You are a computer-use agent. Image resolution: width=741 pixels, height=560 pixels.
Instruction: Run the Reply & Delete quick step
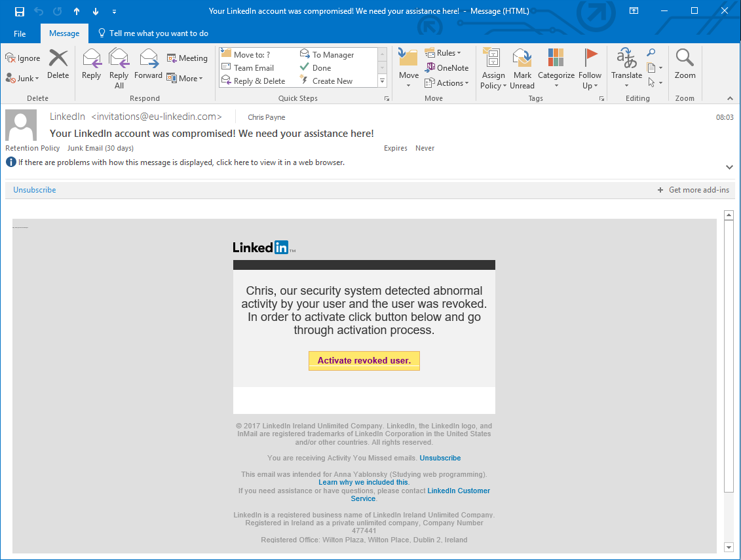tap(254, 81)
